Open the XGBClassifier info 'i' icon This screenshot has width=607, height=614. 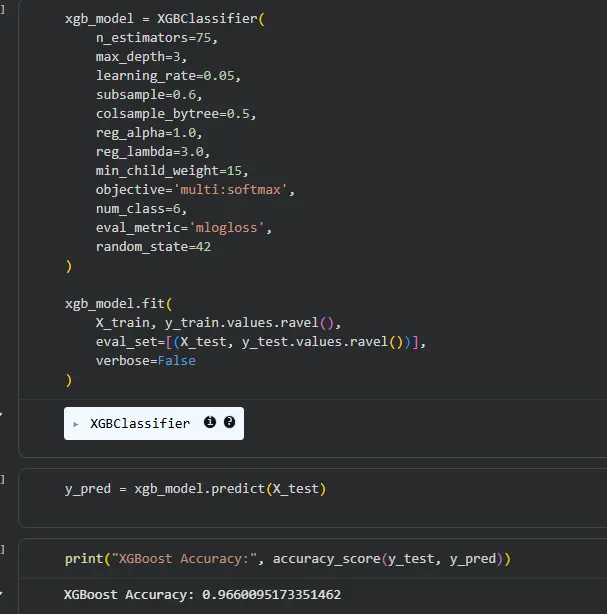pos(210,422)
